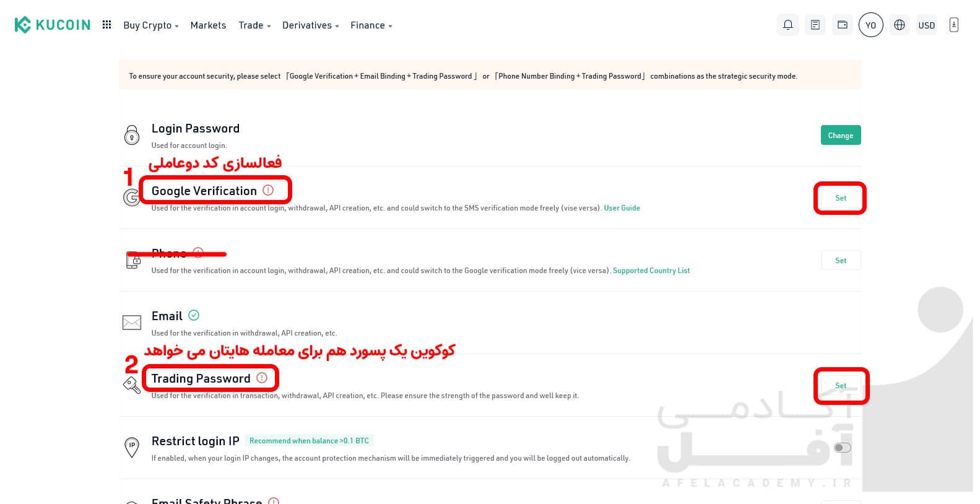The image size is (980, 504).
Task: Click the app download icon
Action: tap(954, 25)
